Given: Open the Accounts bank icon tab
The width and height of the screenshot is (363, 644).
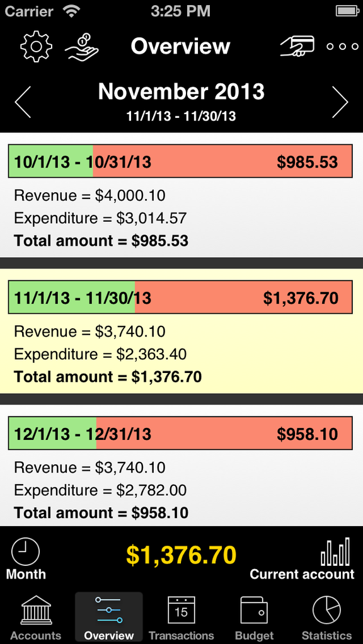Looking at the screenshot, I should pos(36,618).
